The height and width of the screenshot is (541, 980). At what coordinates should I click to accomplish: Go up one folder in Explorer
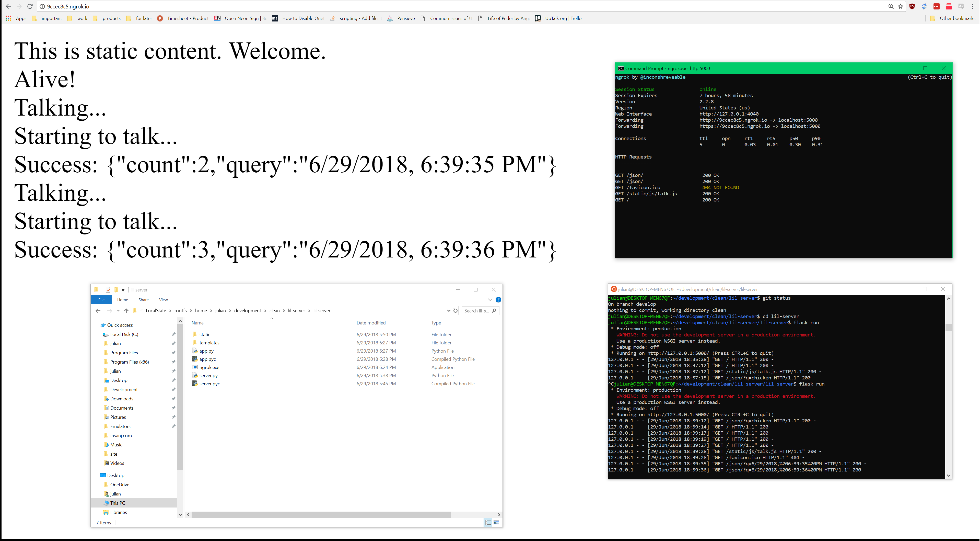pos(126,311)
